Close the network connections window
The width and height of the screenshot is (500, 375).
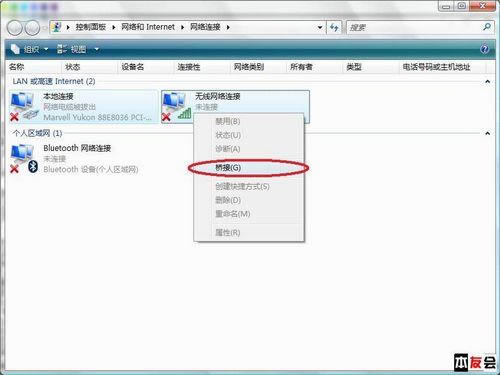click(482, 6)
